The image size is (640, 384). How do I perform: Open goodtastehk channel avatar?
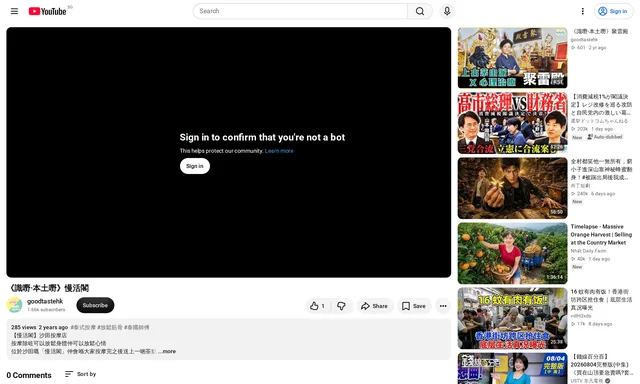[14, 305]
